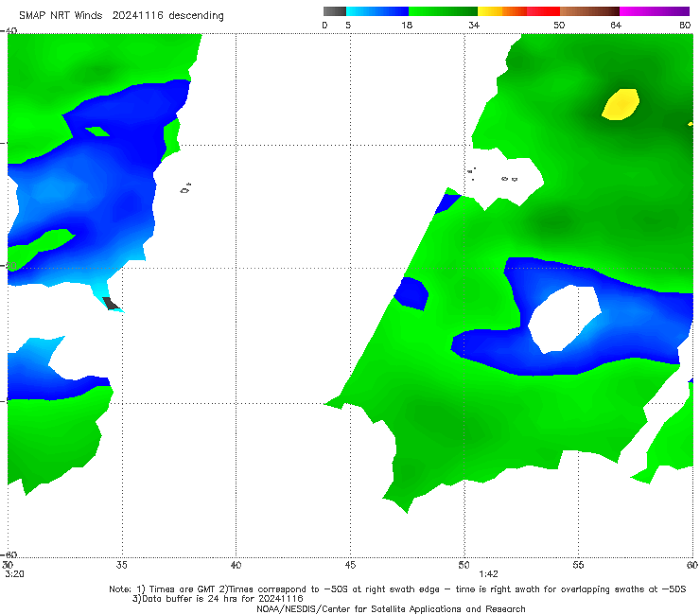Click the island outline near longitude 38
700x615 pixels.
tap(185, 188)
